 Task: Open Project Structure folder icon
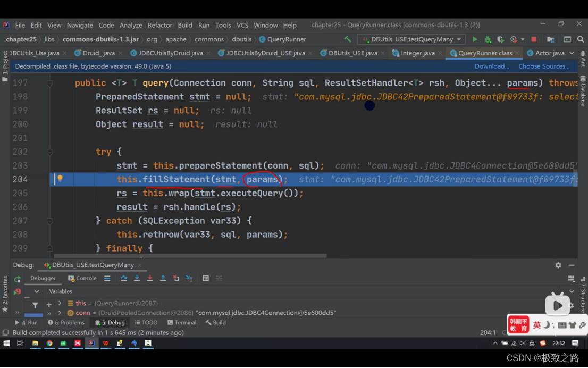[550, 39]
